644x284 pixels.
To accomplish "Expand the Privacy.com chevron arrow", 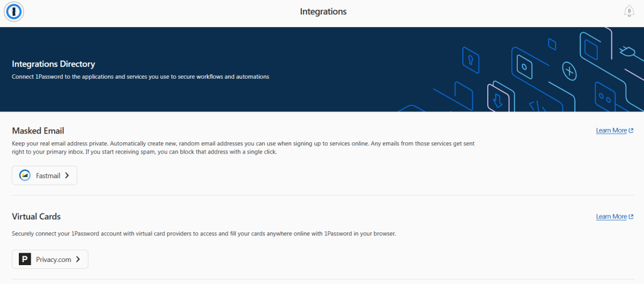I will pyautogui.click(x=78, y=259).
